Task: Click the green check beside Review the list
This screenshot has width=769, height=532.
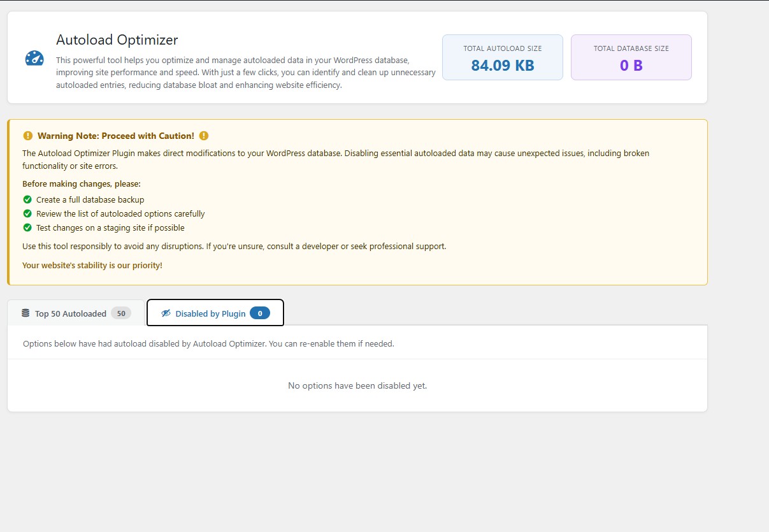Action: pyautogui.click(x=27, y=213)
